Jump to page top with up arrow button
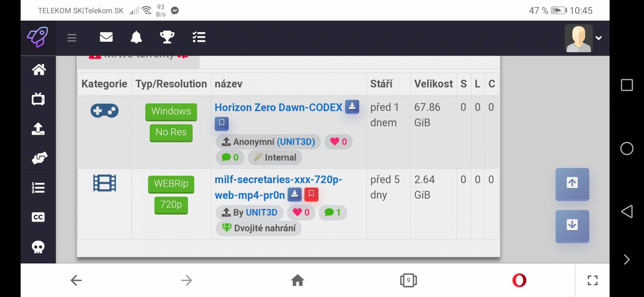The height and width of the screenshot is (297, 644). click(x=572, y=184)
